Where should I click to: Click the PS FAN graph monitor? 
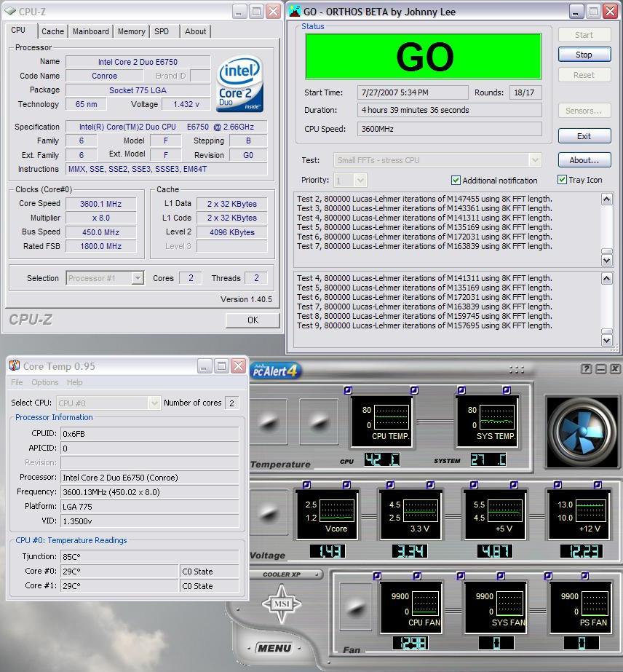[x=581, y=607]
